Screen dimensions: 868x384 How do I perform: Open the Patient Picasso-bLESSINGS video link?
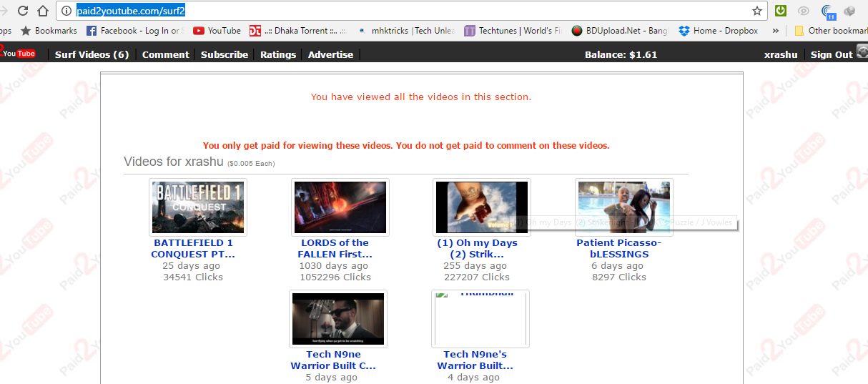click(619, 248)
